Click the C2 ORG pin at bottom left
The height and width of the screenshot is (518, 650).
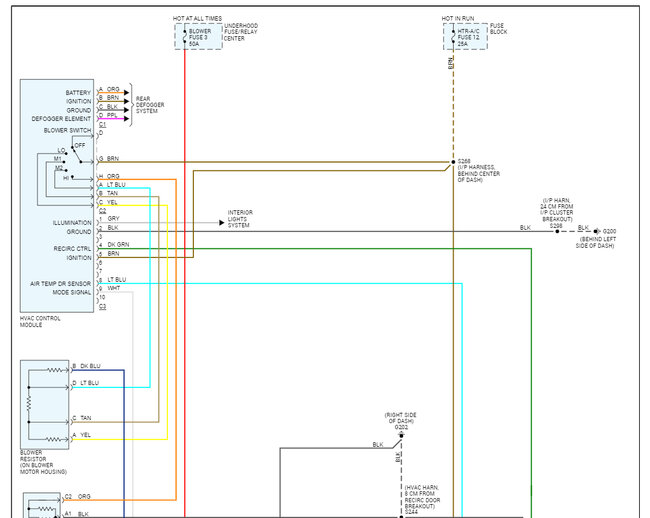[78, 496]
